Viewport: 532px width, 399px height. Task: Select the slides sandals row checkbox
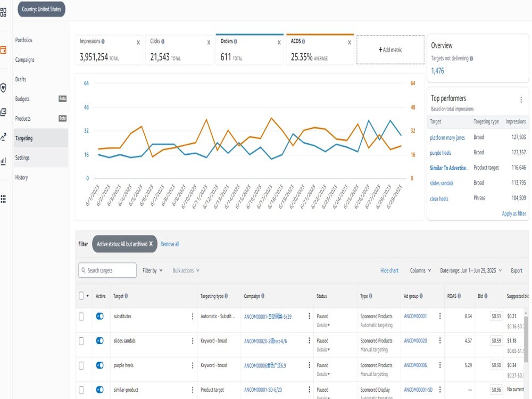[81, 340]
